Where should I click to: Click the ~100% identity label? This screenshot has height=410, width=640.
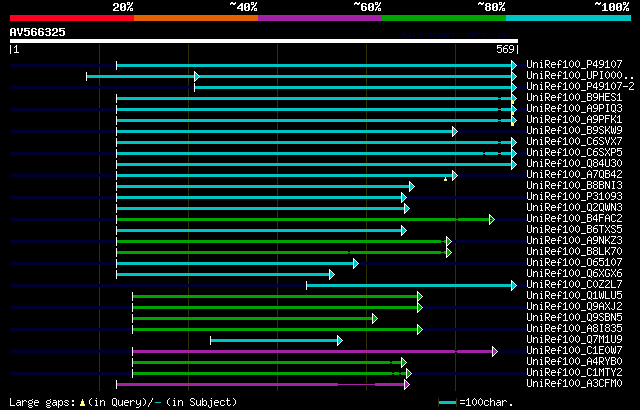pyautogui.click(x=611, y=7)
